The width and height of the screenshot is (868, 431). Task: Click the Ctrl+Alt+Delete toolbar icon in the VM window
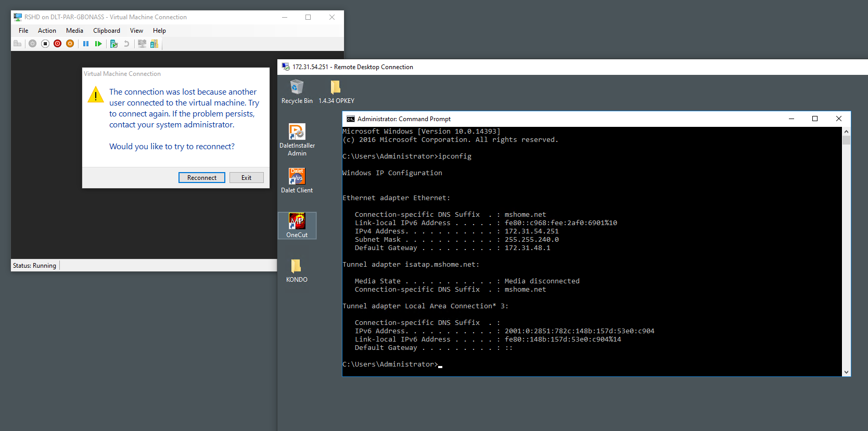[x=17, y=44]
